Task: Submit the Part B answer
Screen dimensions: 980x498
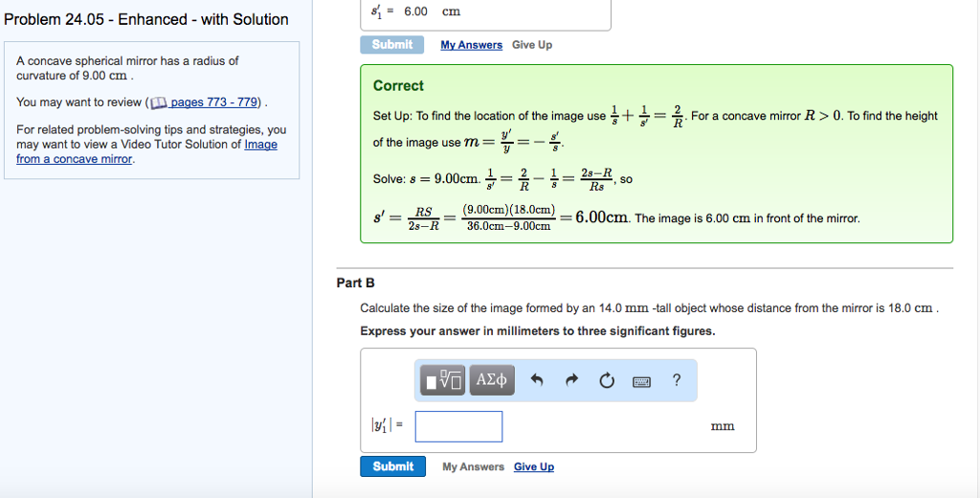Action: pos(392,466)
